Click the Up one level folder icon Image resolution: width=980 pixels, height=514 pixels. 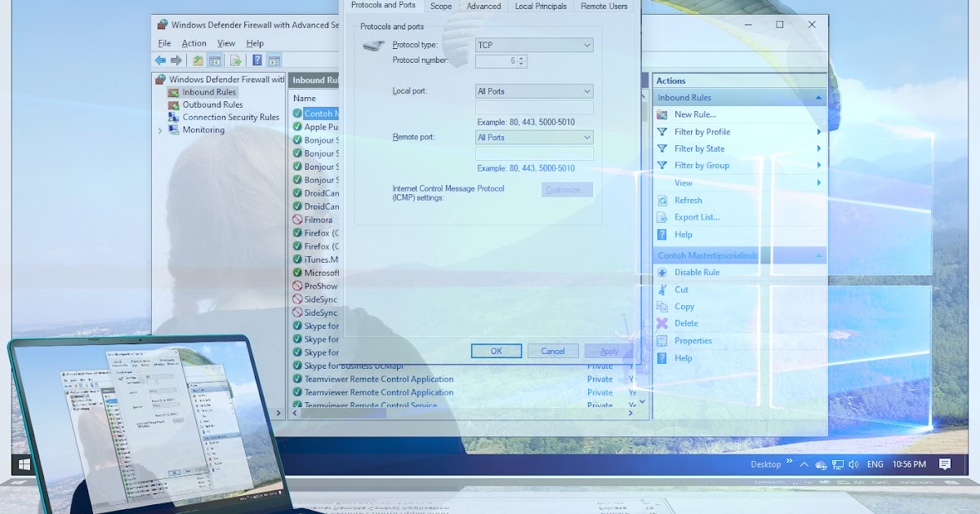[198, 60]
